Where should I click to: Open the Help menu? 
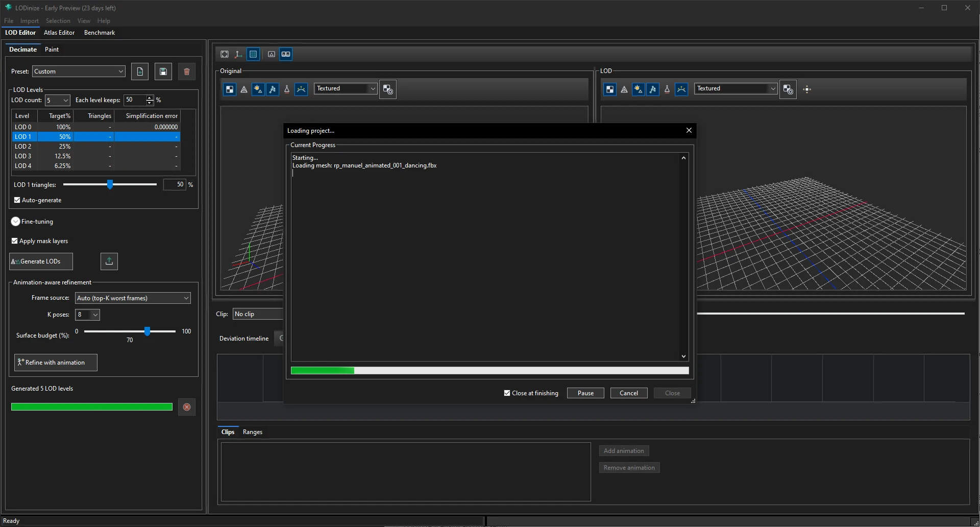pyautogui.click(x=104, y=21)
